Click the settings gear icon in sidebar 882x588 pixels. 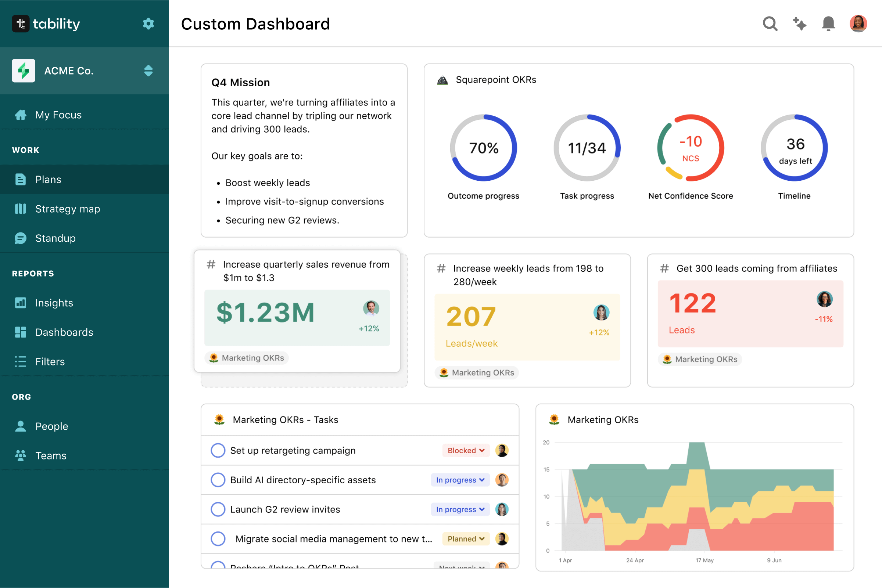coord(148,24)
